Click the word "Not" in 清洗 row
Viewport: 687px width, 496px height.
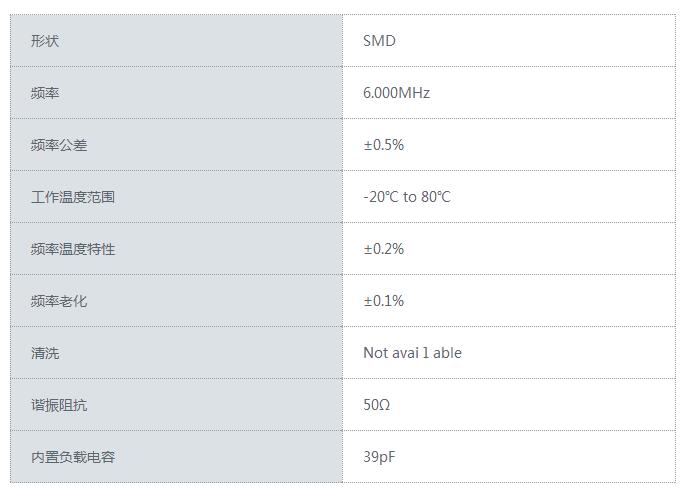point(375,353)
